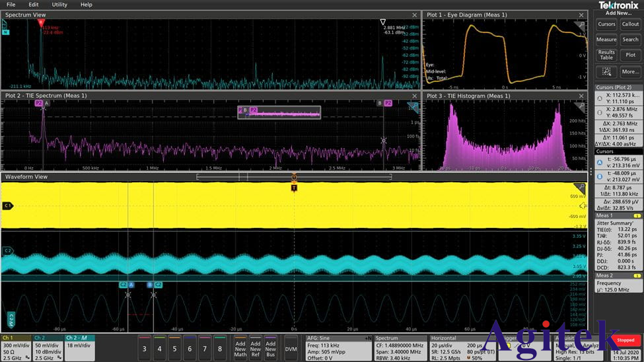This screenshot has width=644, height=362.
Task: Open the Utility menu
Action: 59,5
